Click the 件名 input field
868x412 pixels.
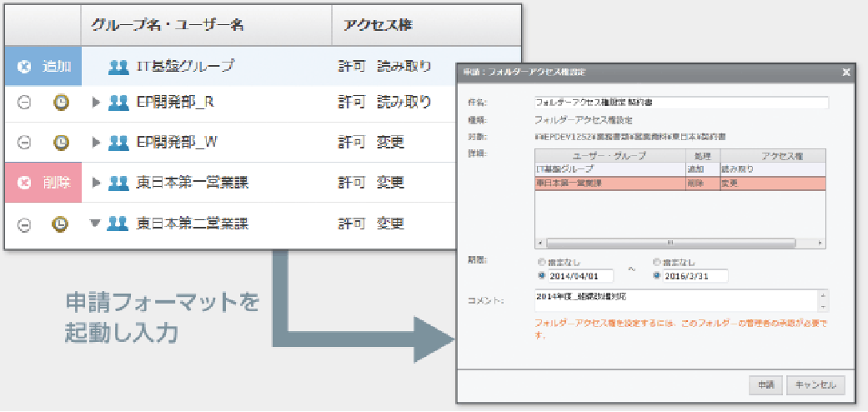click(681, 103)
